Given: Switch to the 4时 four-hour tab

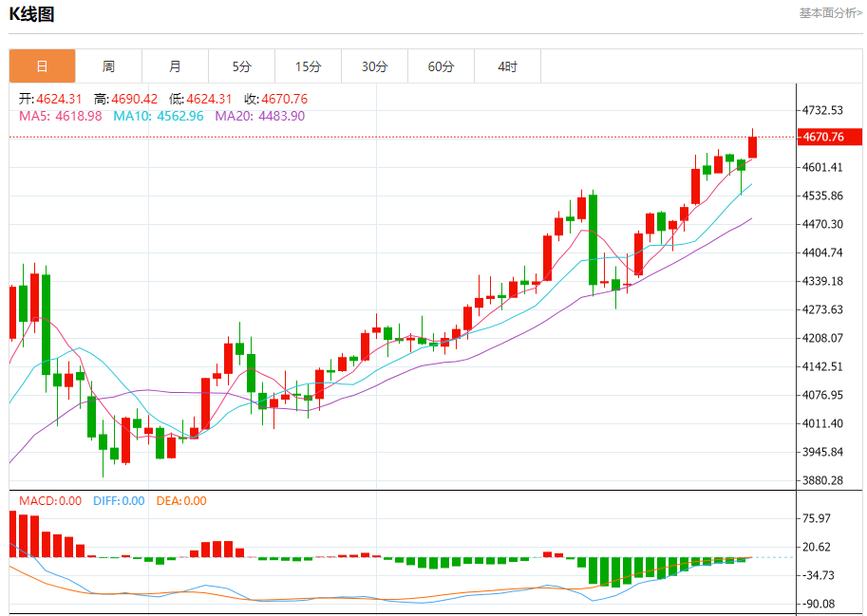Looking at the screenshot, I should [x=507, y=66].
